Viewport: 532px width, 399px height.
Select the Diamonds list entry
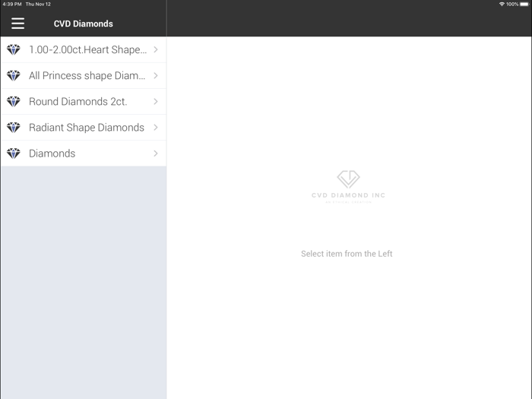[52, 153]
